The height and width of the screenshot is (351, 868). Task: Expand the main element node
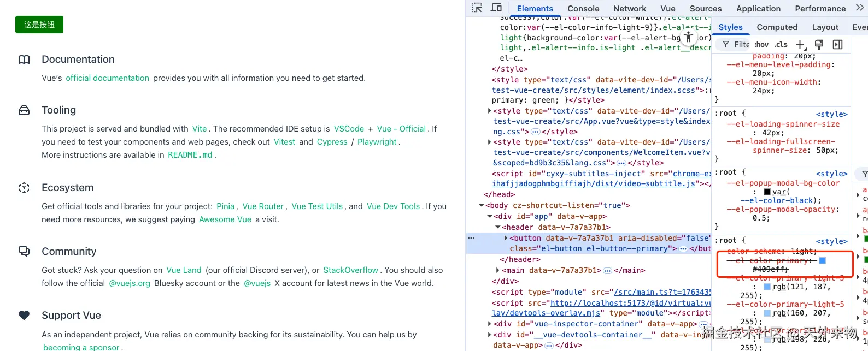click(497, 270)
